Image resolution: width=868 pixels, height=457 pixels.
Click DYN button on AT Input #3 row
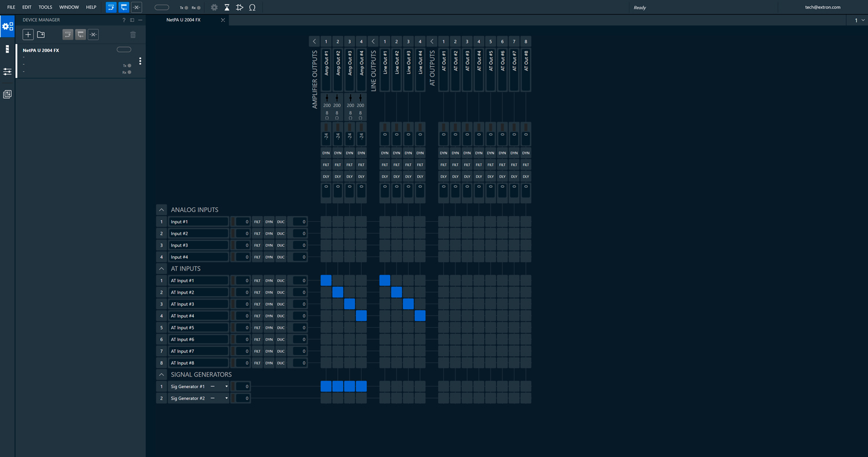pyautogui.click(x=269, y=304)
